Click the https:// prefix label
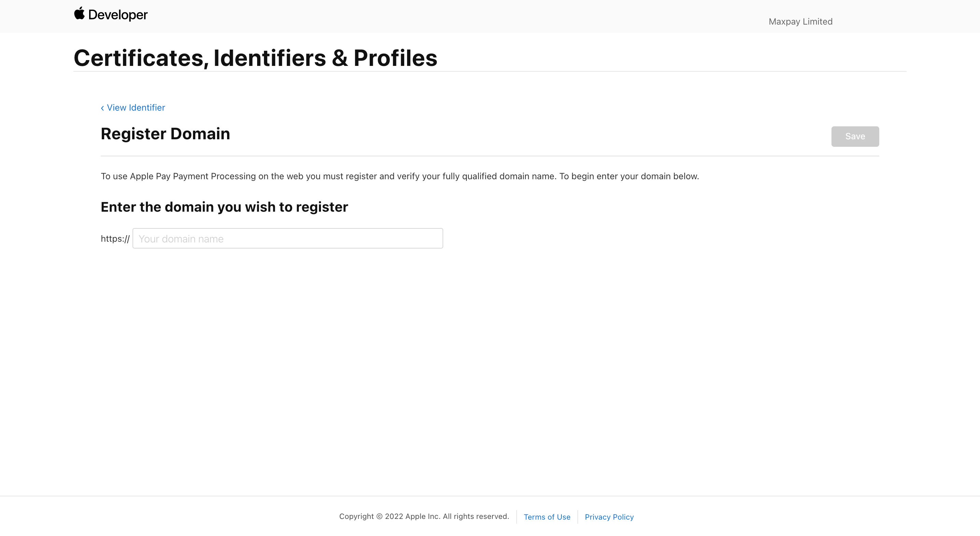Image resolution: width=980 pixels, height=536 pixels. tap(115, 239)
